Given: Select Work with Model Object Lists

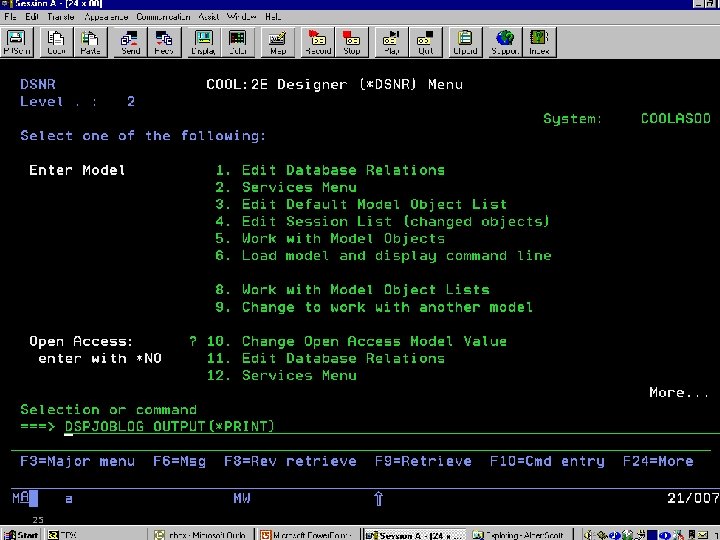Looking at the screenshot, I should [352, 290].
